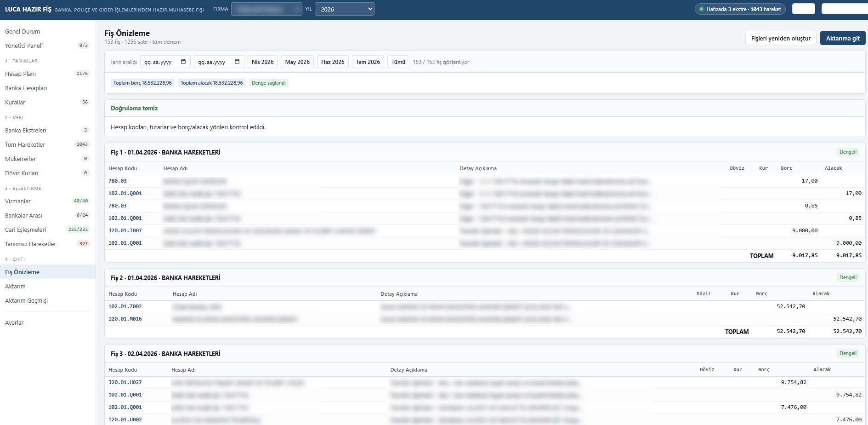Click the start date input field
Screen dimensions: 868x425
[x=165, y=62]
